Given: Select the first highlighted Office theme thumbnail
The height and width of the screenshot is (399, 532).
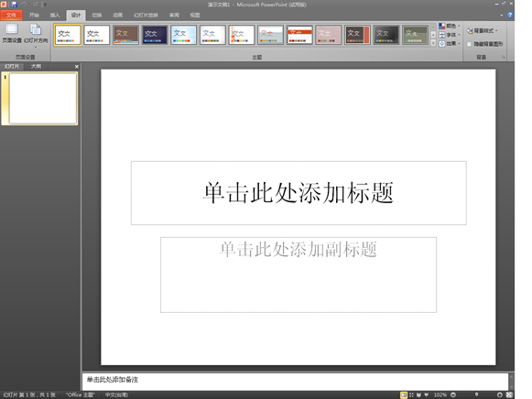Looking at the screenshot, I should [68, 35].
